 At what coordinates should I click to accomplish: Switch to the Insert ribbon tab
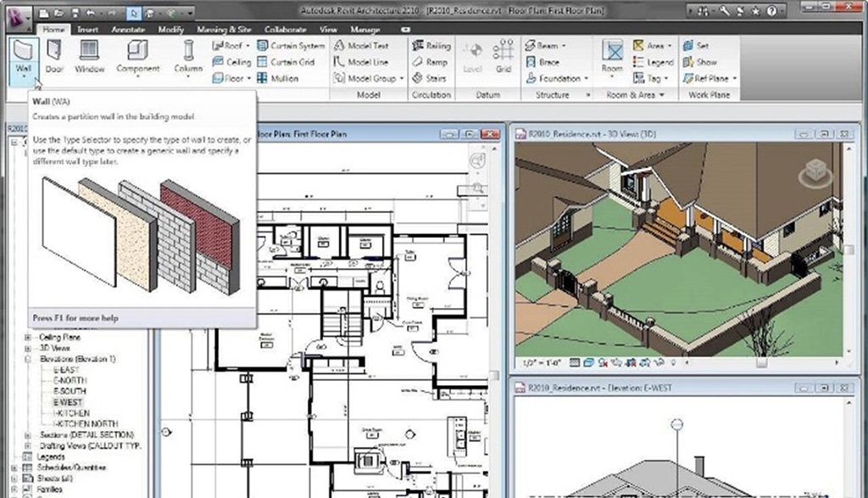[87, 30]
